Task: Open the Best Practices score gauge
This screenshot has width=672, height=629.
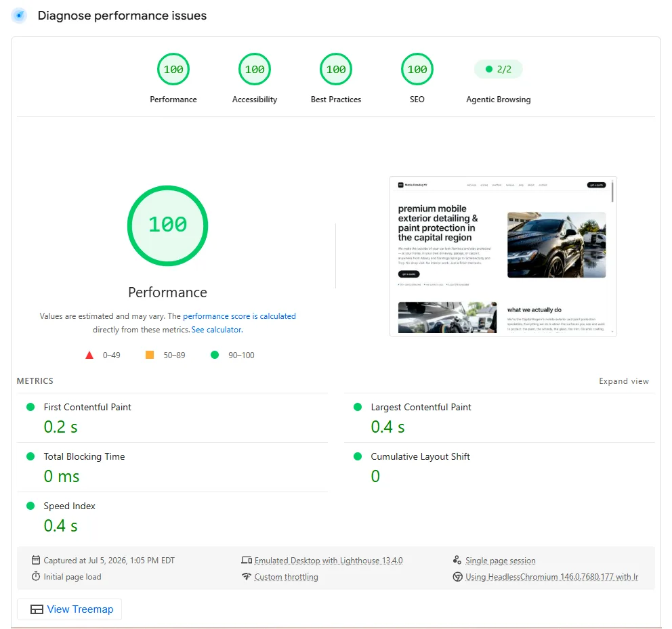Action: pyautogui.click(x=336, y=69)
